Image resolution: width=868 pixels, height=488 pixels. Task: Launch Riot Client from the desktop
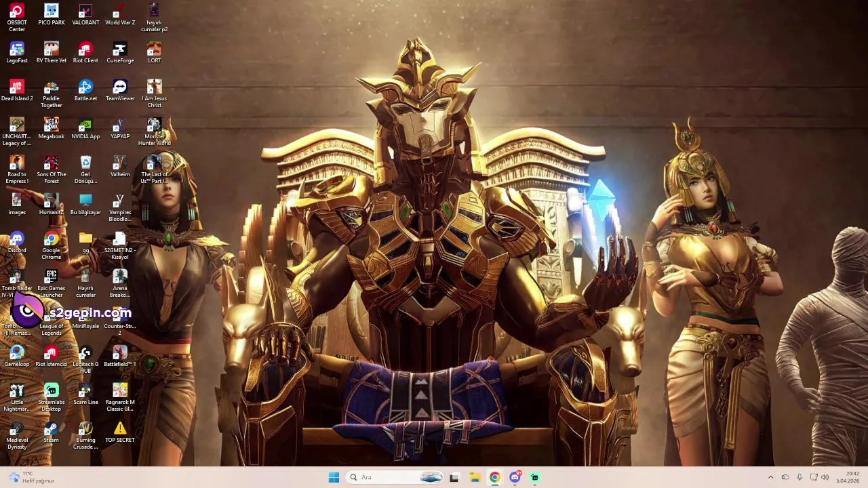85,53
